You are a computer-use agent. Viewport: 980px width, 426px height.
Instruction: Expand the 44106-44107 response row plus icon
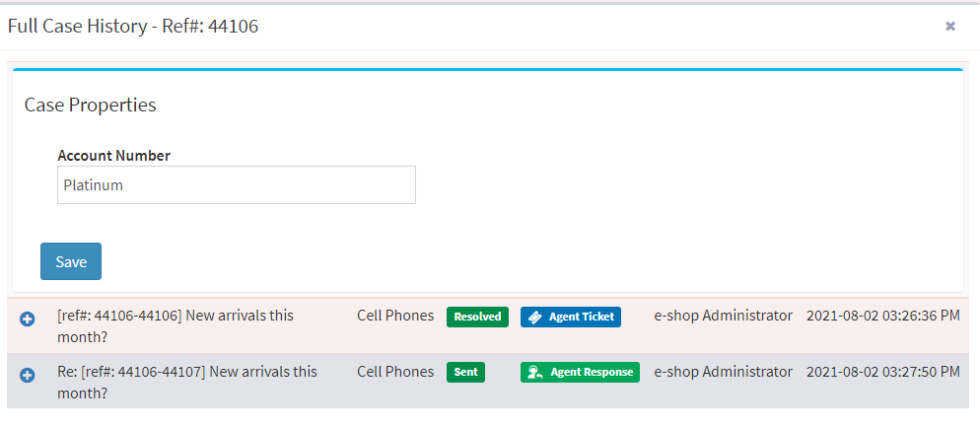click(x=28, y=376)
